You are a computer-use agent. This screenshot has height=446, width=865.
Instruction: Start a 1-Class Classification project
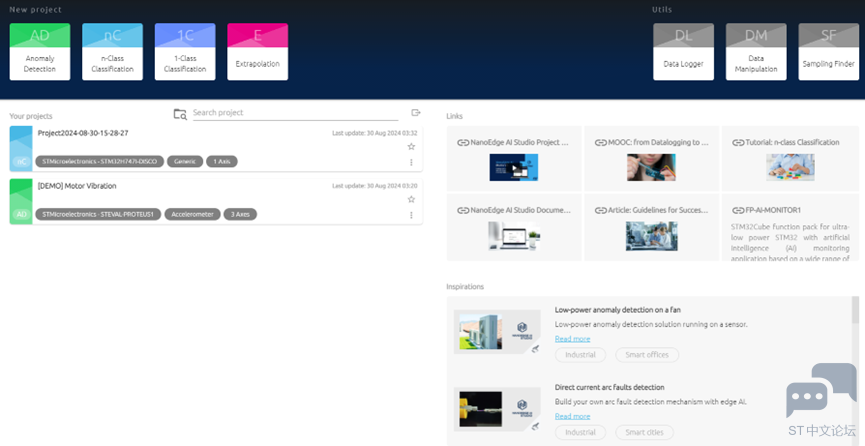point(185,52)
